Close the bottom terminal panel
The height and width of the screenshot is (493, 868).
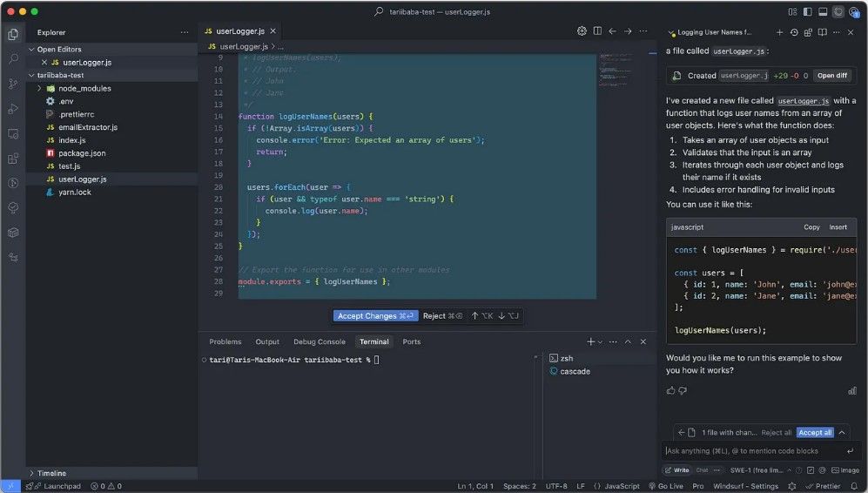coord(643,341)
